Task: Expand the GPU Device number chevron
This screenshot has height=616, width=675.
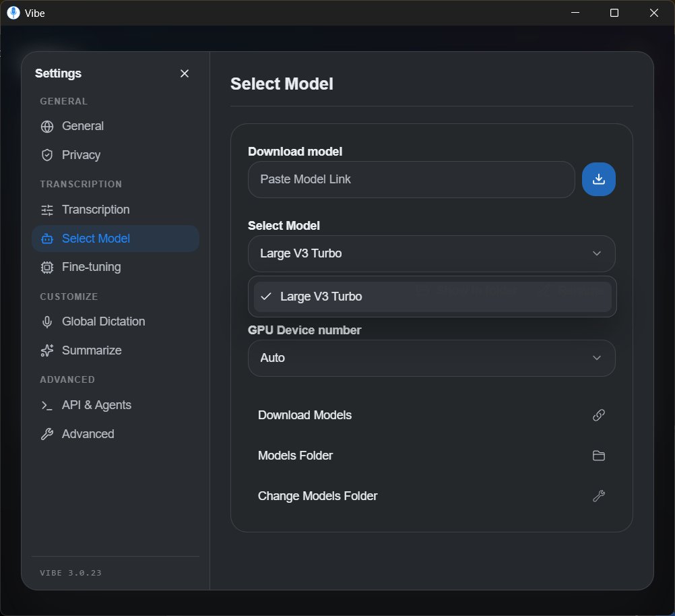Action: pos(597,358)
